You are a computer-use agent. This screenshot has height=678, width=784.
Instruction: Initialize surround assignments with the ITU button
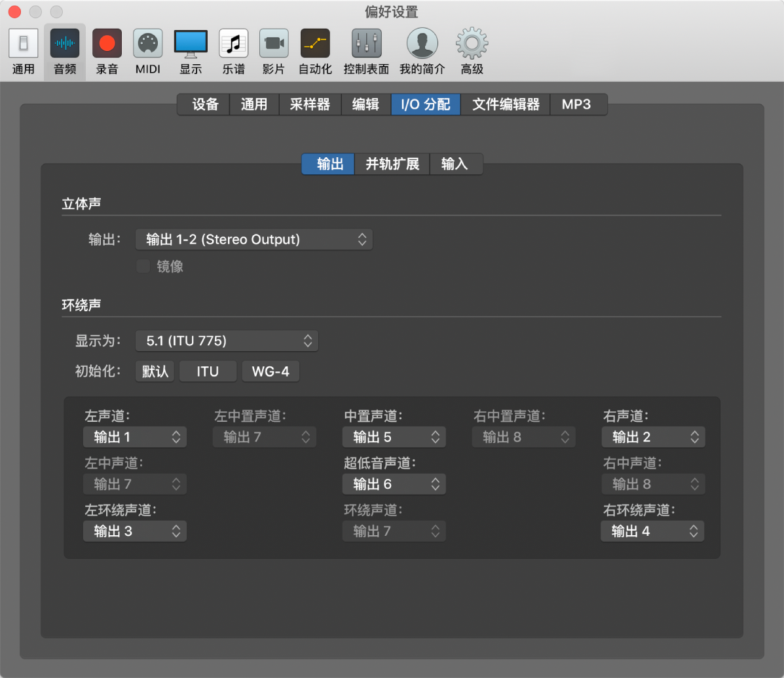point(208,371)
